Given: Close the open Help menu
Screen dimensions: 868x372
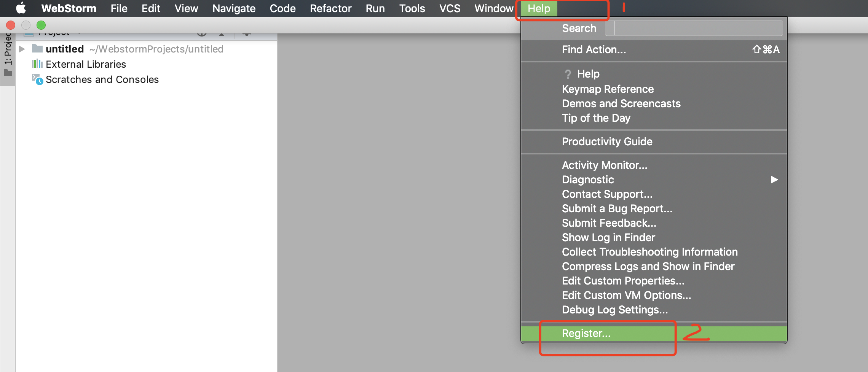Looking at the screenshot, I should [x=539, y=8].
